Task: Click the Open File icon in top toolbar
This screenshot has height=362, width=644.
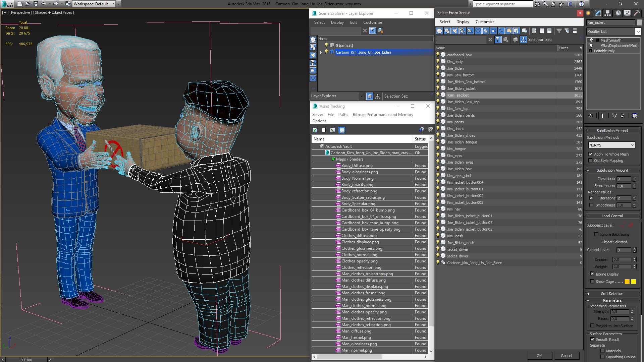Action: click(x=28, y=4)
